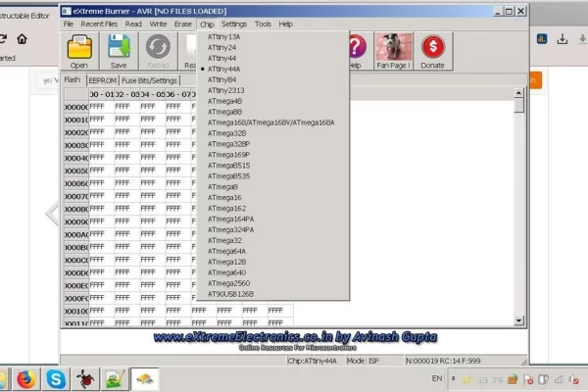The height and width of the screenshot is (392, 588).
Task: Choose ATmega8535 chip
Action: tap(272, 176)
